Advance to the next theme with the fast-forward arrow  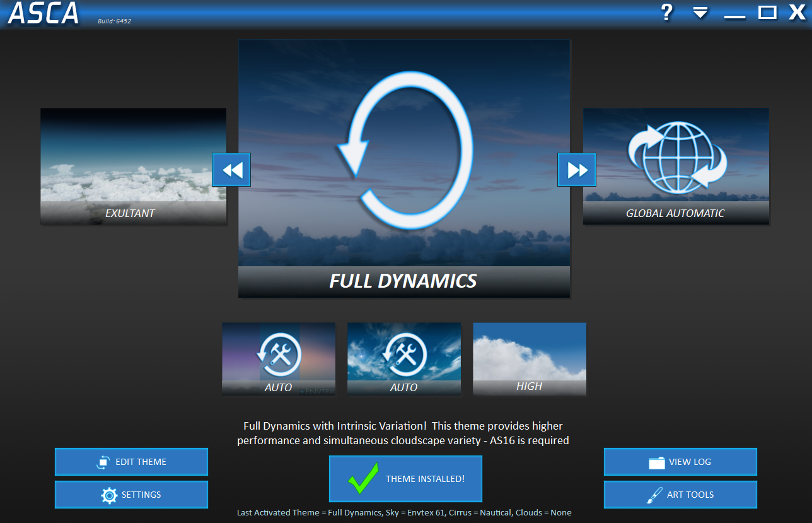(x=577, y=170)
